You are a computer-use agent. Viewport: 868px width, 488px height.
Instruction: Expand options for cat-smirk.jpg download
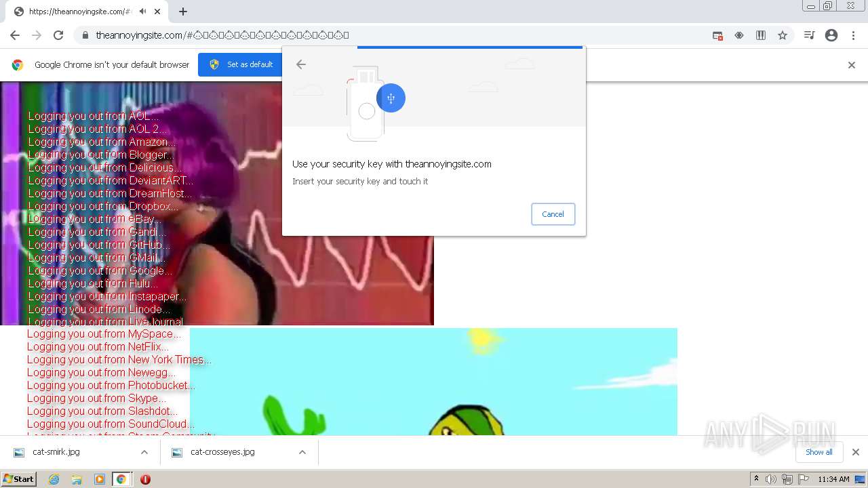point(144,452)
